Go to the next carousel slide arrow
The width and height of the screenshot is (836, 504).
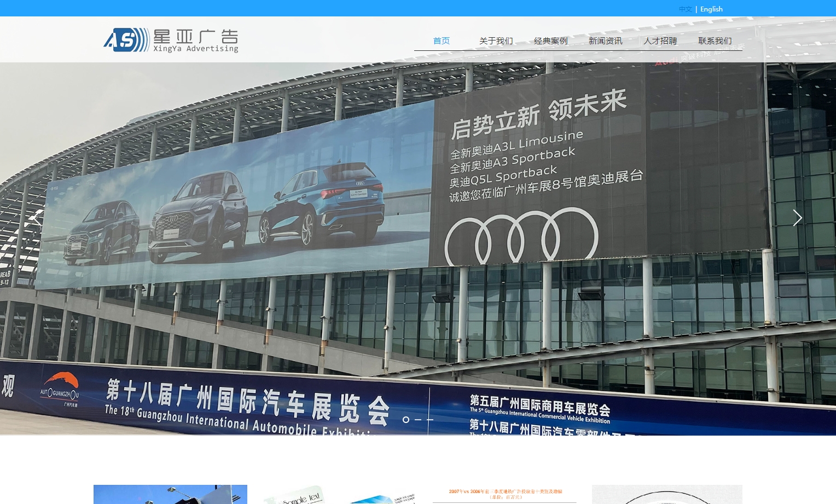[797, 218]
